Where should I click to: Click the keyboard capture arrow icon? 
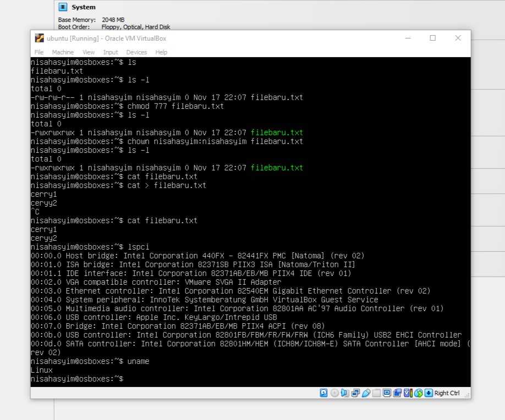click(429, 393)
